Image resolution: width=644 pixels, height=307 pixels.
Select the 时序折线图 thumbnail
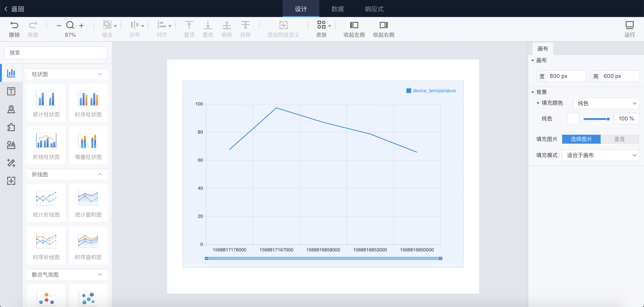(x=46, y=245)
